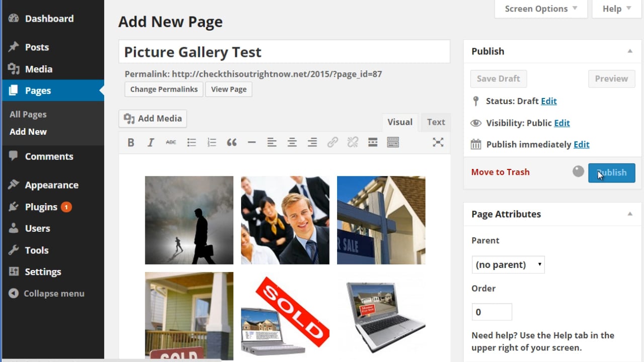
Task: Move the page to Trash
Action: 500,172
